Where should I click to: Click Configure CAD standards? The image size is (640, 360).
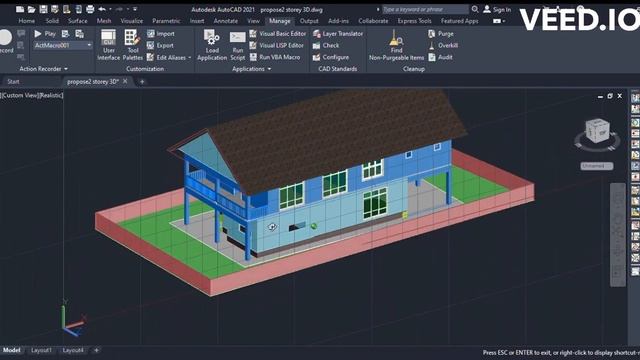[331, 57]
